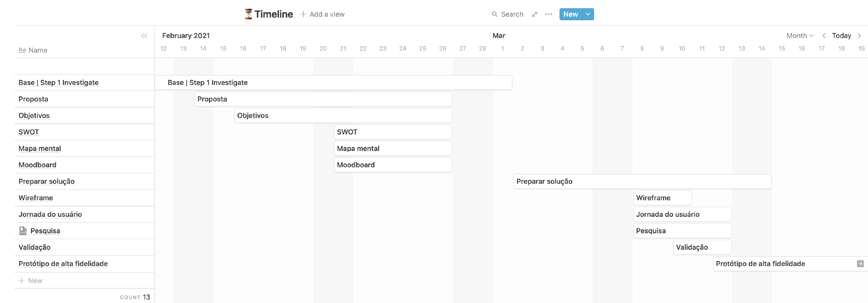The height and width of the screenshot is (303, 868).
Task: Jump to Today in timeline
Action: (841, 36)
